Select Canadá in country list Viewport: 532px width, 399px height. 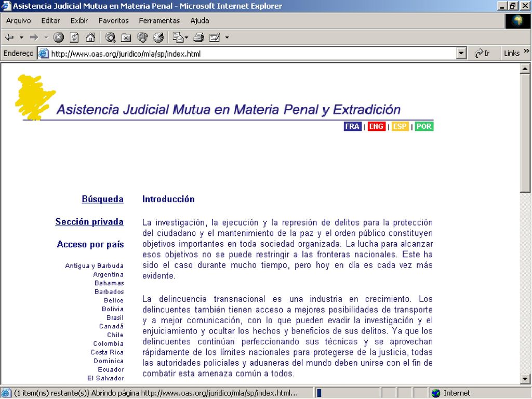tap(111, 326)
